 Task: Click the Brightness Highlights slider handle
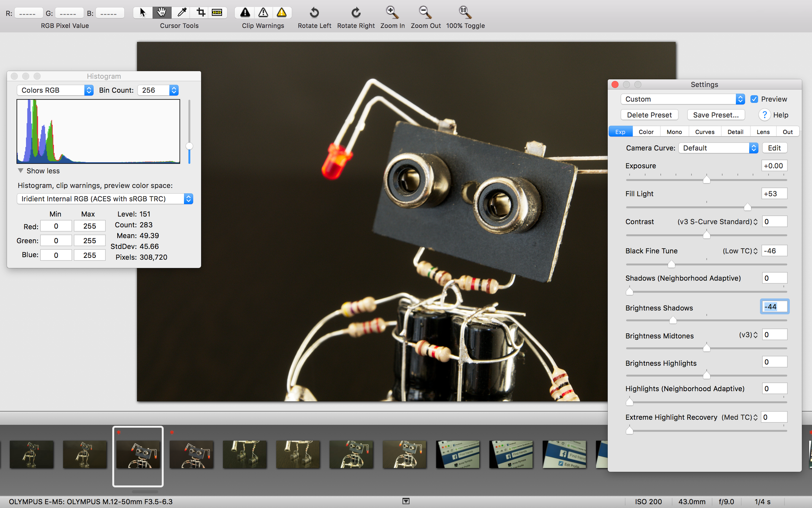click(x=706, y=375)
